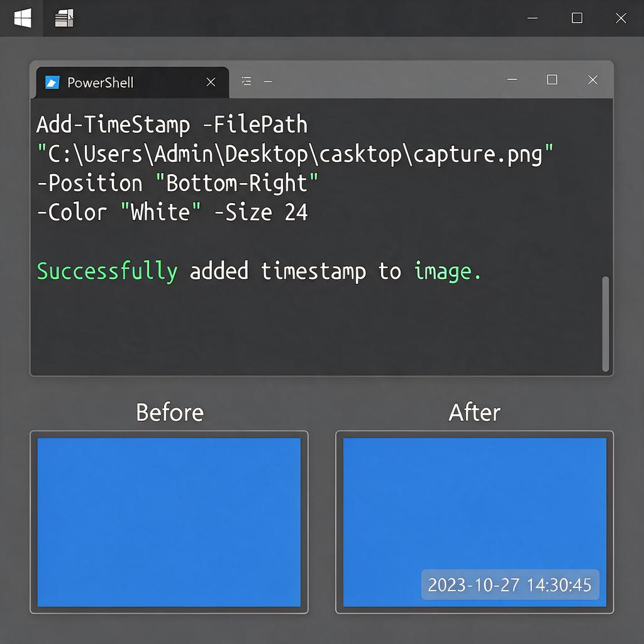Click the Before image thumbnail
644x644 pixels.
[x=169, y=522]
